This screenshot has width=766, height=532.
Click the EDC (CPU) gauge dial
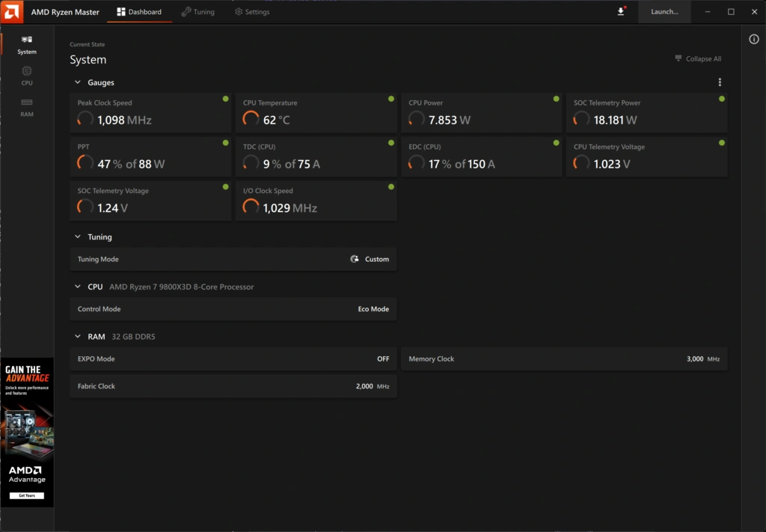[416, 162]
